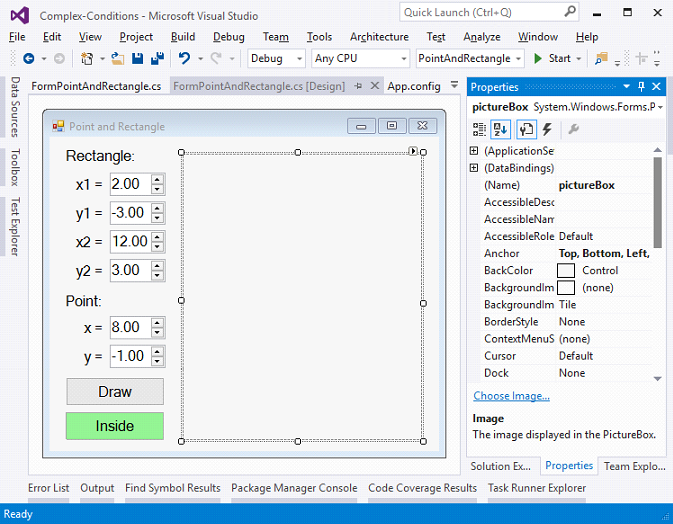Image resolution: width=673 pixels, height=524 pixels.
Task: Click the Open File folder icon
Action: click(117, 58)
